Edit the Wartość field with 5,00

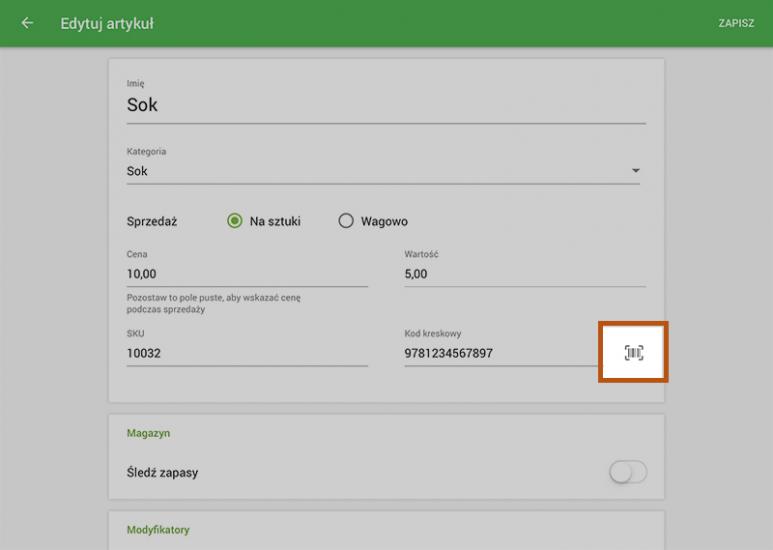click(x=524, y=273)
